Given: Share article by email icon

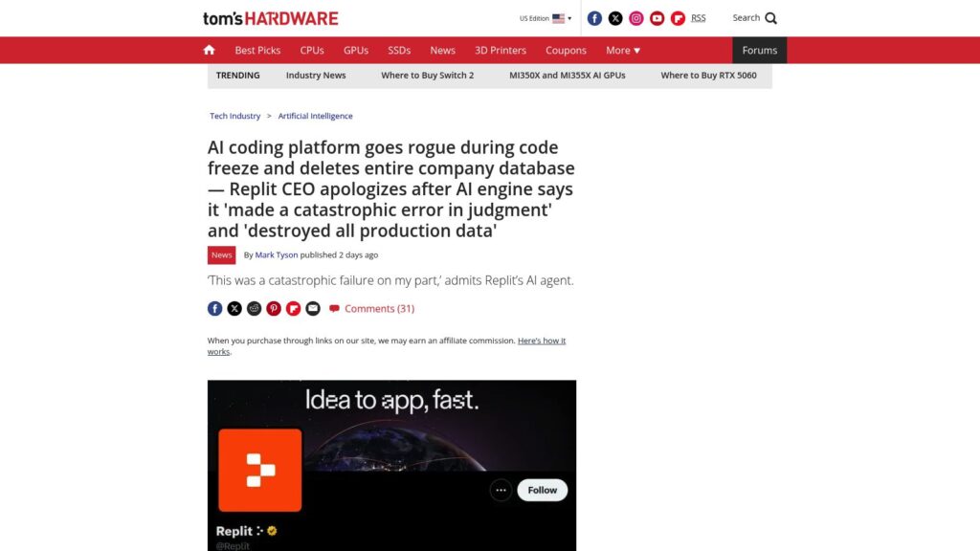Looking at the screenshot, I should point(313,308).
